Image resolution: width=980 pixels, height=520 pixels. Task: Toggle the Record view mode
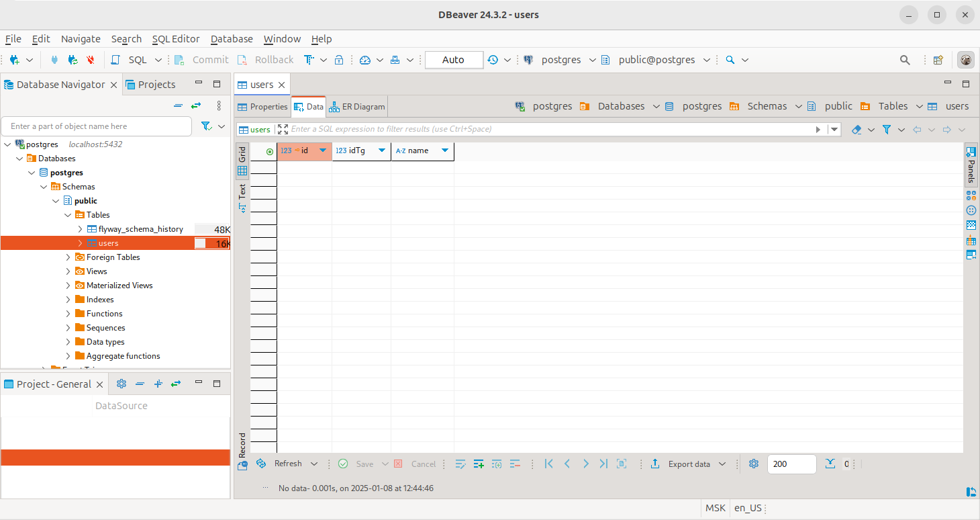pyautogui.click(x=243, y=450)
